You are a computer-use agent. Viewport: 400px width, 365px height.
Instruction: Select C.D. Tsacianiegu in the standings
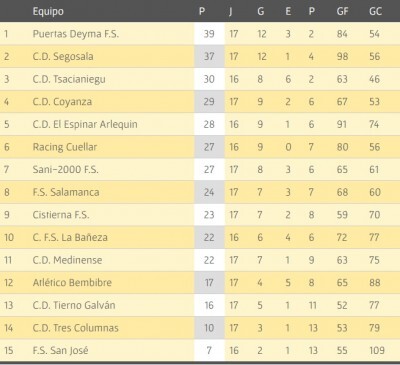(69, 79)
